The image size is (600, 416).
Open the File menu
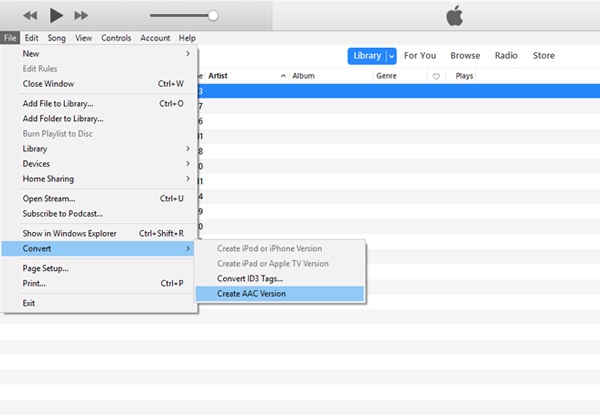[10, 38]
